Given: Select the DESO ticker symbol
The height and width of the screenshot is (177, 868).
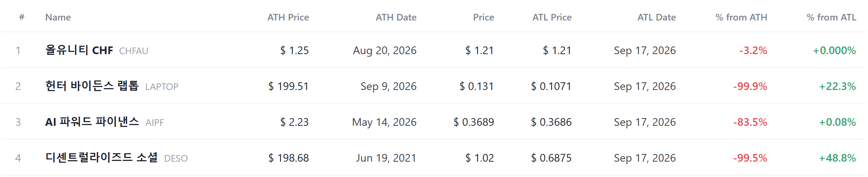Looking at the screenshot, I should (x=176, y=158).
